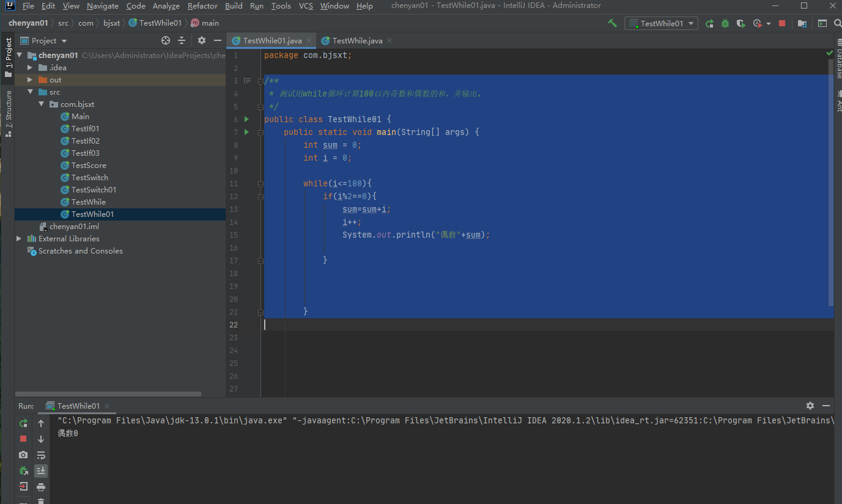Run with the profiler clock icon

pos(758,23)
